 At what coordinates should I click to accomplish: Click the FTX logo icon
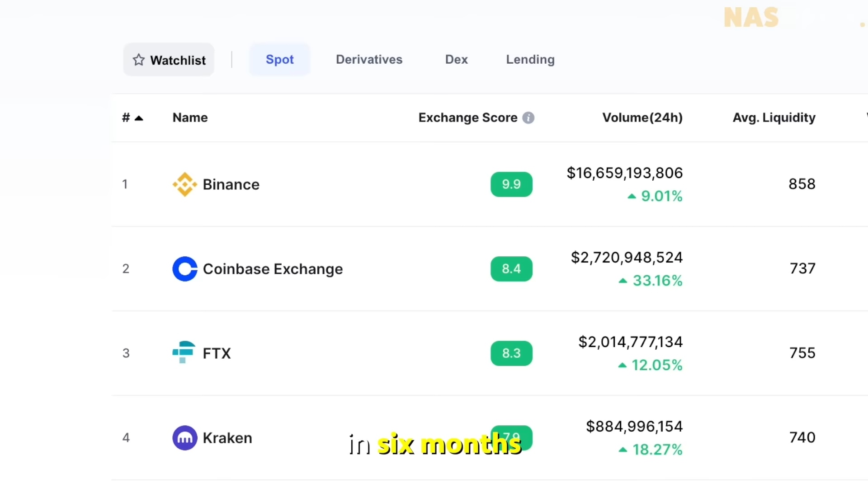click(184, 352)
